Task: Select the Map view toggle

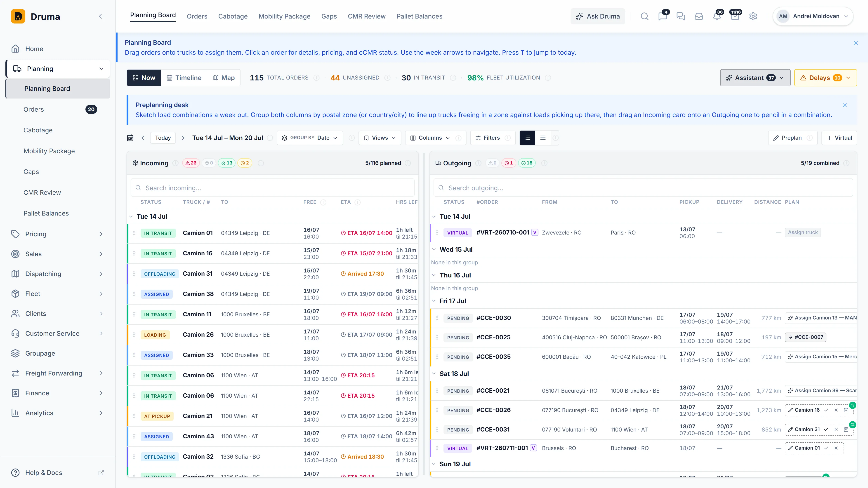Action: tap(224, 78)
